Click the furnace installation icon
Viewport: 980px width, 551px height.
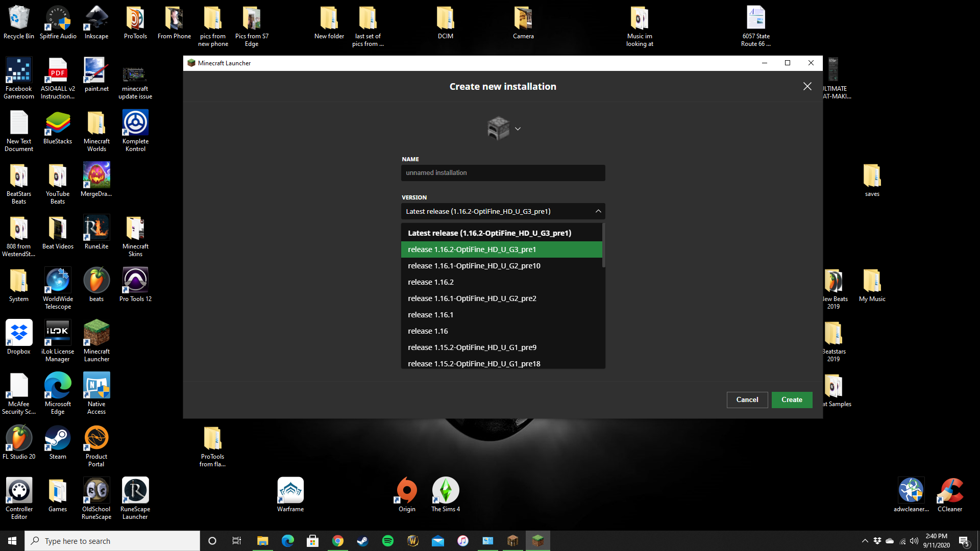(498, 128)
